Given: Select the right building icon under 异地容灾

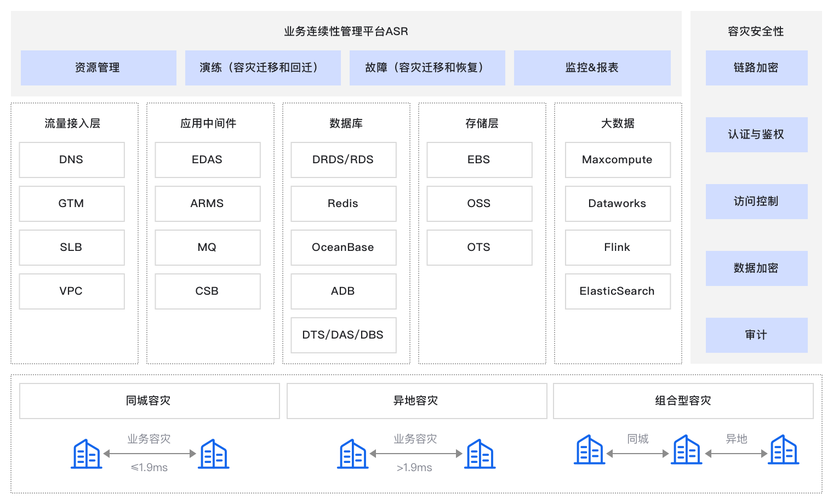Looking at the screenshot, I should (480, 454).
